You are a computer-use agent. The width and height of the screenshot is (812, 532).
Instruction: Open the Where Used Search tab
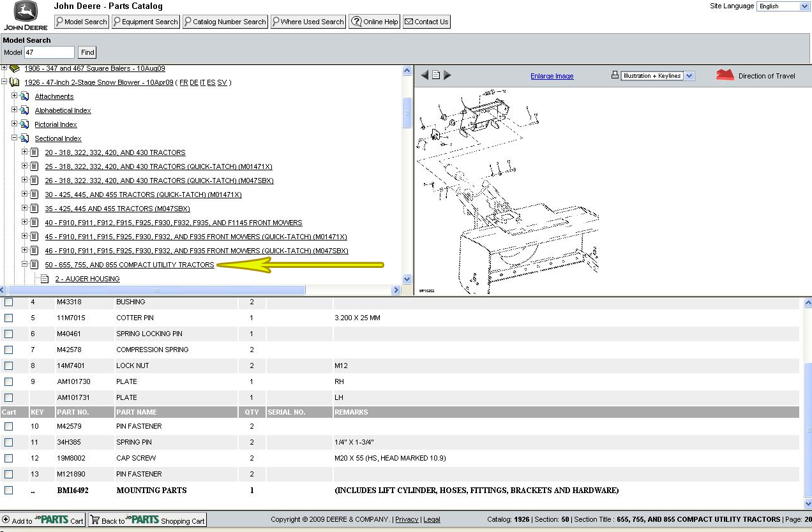pos(308,22)
